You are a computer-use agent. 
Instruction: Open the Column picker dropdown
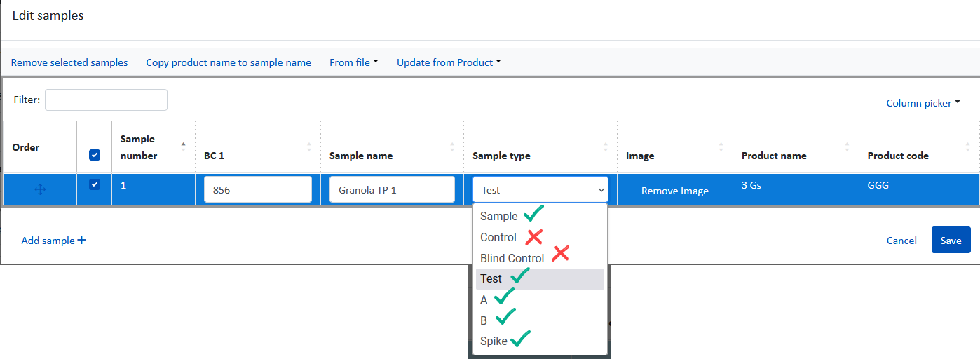(x=923, y=103)
